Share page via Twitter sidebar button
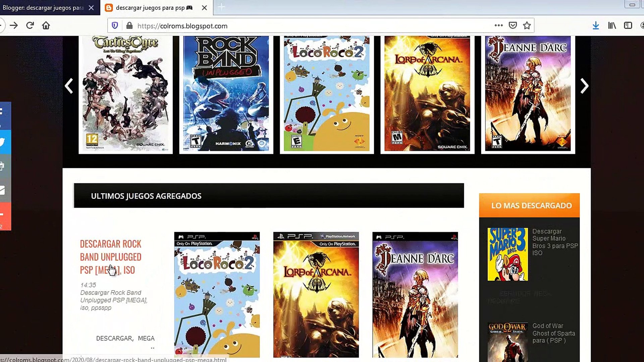Image resolution: width=644 pixels, height=362 pixels. pos(5,142)
